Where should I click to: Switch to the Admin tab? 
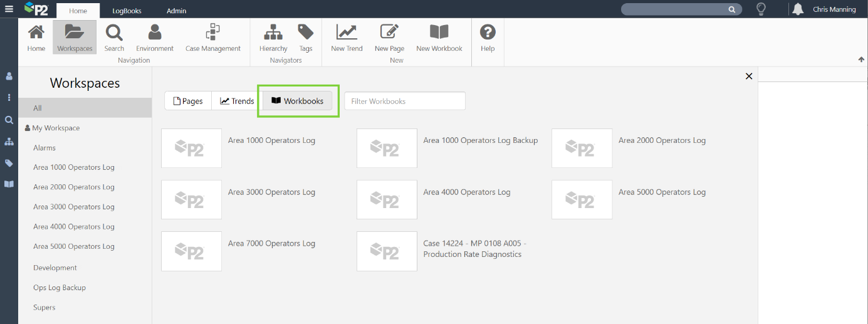coord(176,11)
